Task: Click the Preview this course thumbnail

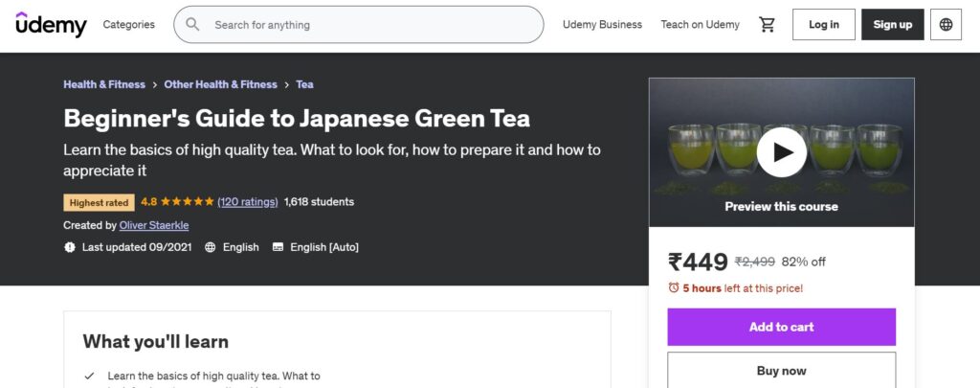Action: pos(781,152)
